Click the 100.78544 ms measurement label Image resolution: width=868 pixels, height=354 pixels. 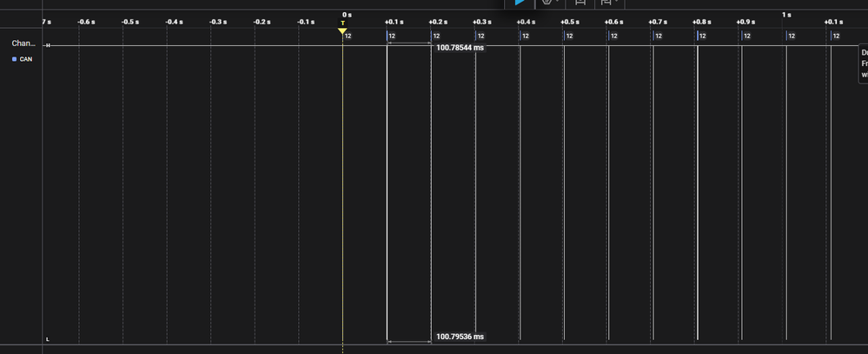click(x=460, y=48)
